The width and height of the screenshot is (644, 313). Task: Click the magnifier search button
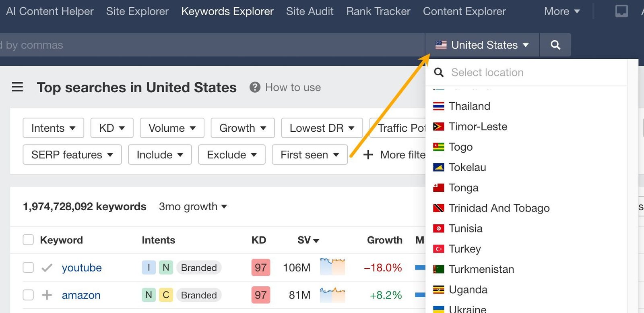555,45
